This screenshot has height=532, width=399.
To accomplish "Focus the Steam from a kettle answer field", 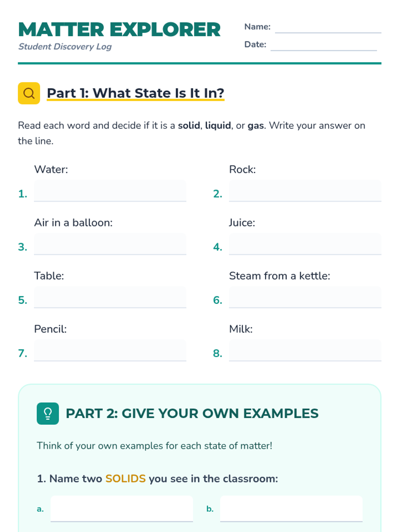I will pos(305,297).
